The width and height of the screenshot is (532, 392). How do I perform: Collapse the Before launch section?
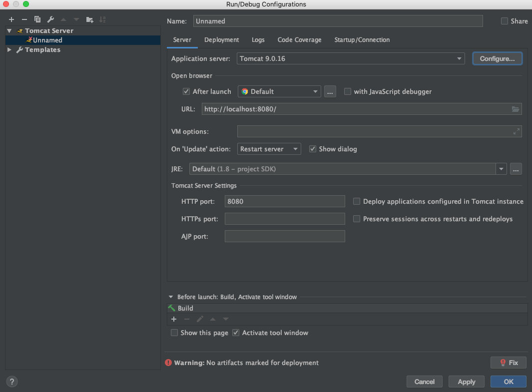click(x=171, y=297)
